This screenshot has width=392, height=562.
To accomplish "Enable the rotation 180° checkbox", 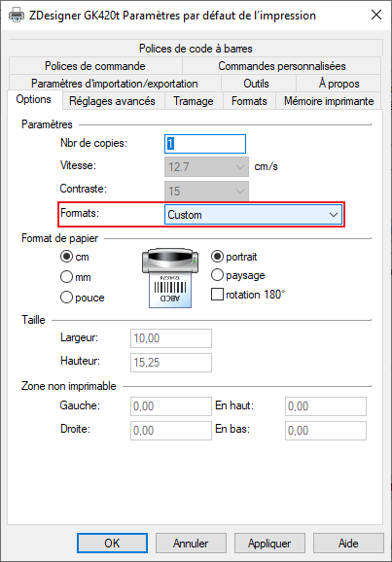I will click(x=217, y=295).
